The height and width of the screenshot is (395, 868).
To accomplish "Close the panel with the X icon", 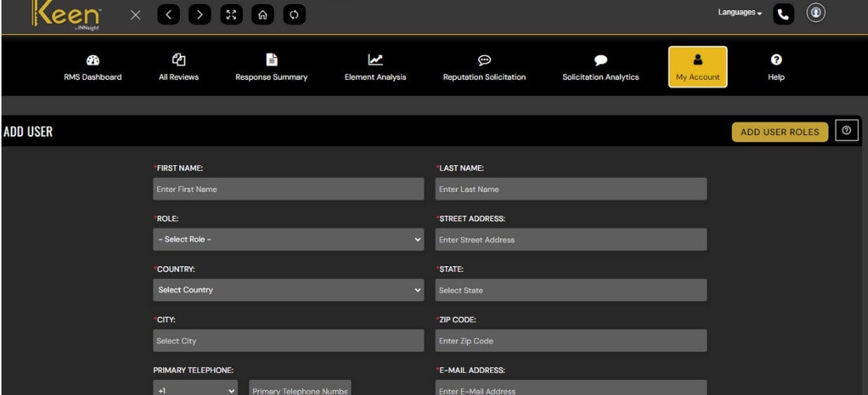I will coord(136,15).
